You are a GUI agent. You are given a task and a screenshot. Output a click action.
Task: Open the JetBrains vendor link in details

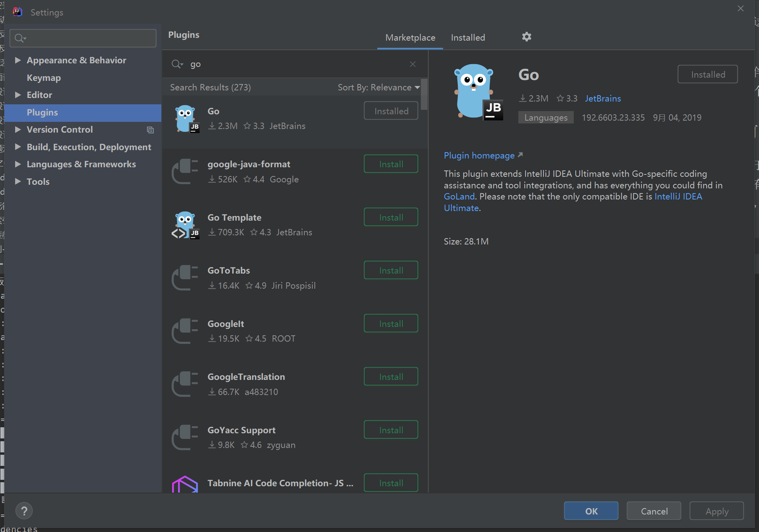click(x=603, y=98)
